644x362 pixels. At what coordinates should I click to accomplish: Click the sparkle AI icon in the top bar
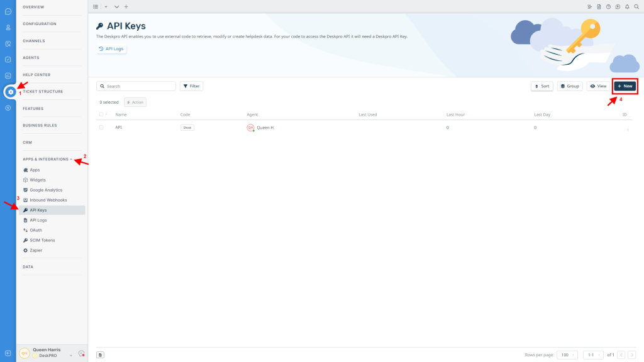point(589,7)
